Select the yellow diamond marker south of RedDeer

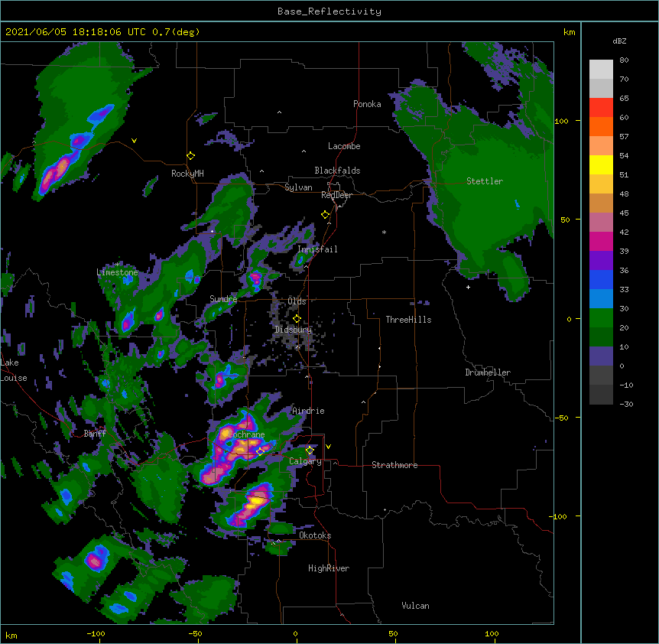tap(326, 215)
